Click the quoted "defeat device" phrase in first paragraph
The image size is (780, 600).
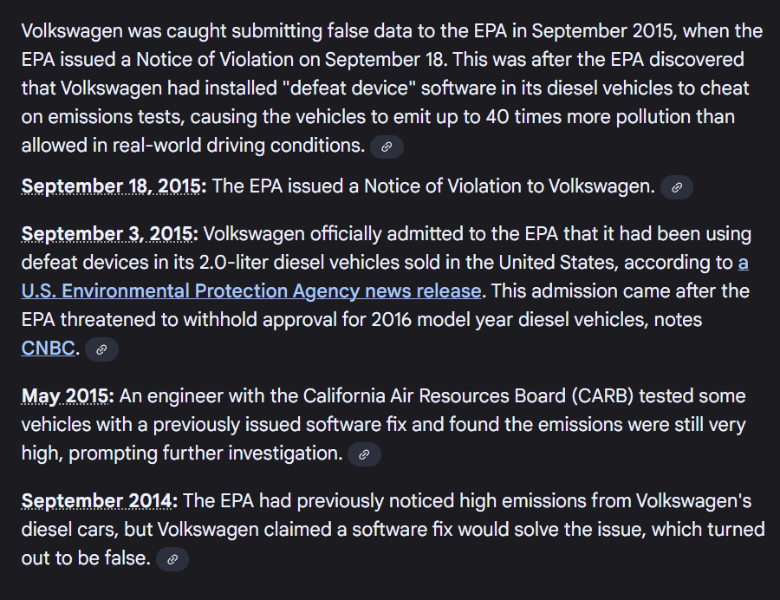coord(346,89)
